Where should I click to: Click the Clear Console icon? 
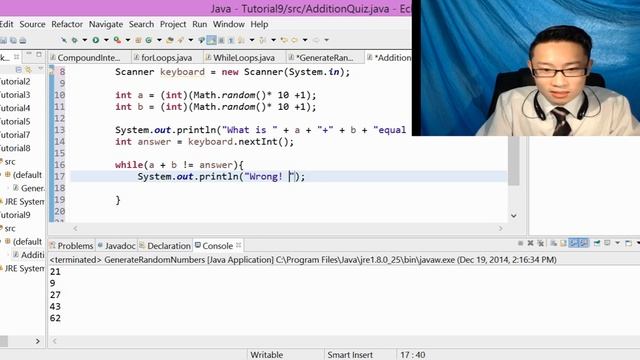tap(553, 243)
